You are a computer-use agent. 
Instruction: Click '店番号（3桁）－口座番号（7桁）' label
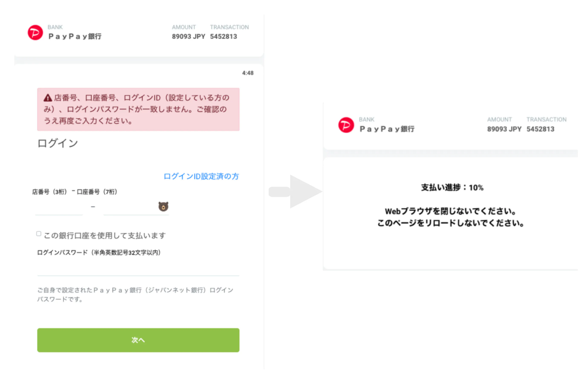click(x=75, y=192)
